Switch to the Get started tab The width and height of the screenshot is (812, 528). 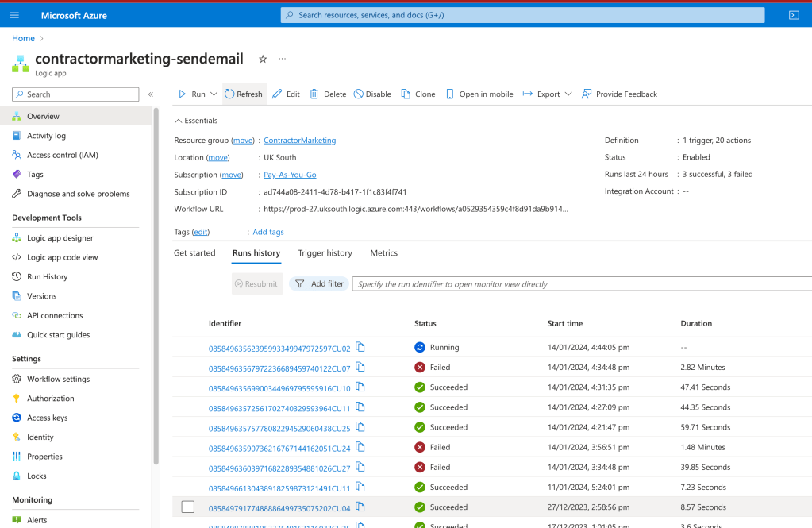[x=194, y=252]
